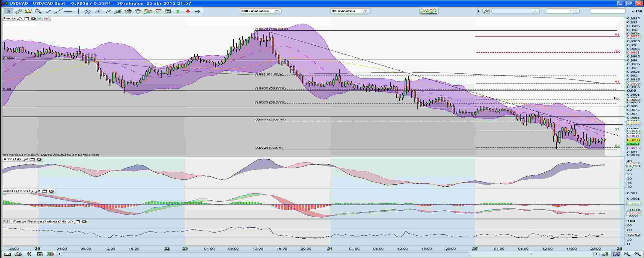Select the pointer/cursor tool
The height and width of the screenshot is (258, 644).
[x=9, y=11]
